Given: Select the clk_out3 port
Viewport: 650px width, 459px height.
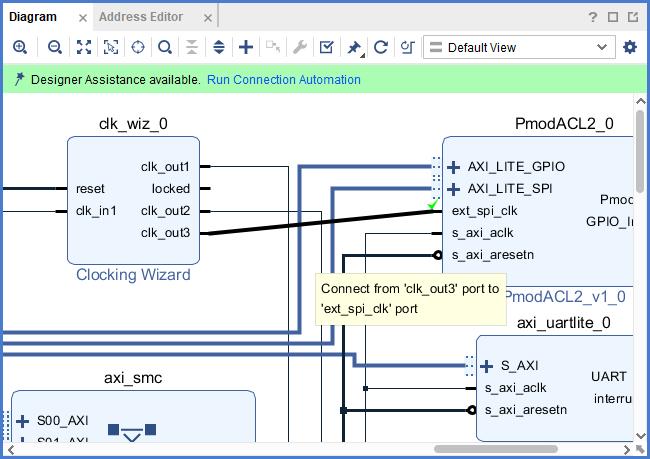Looking at the screenshot, I should [165, 233].
